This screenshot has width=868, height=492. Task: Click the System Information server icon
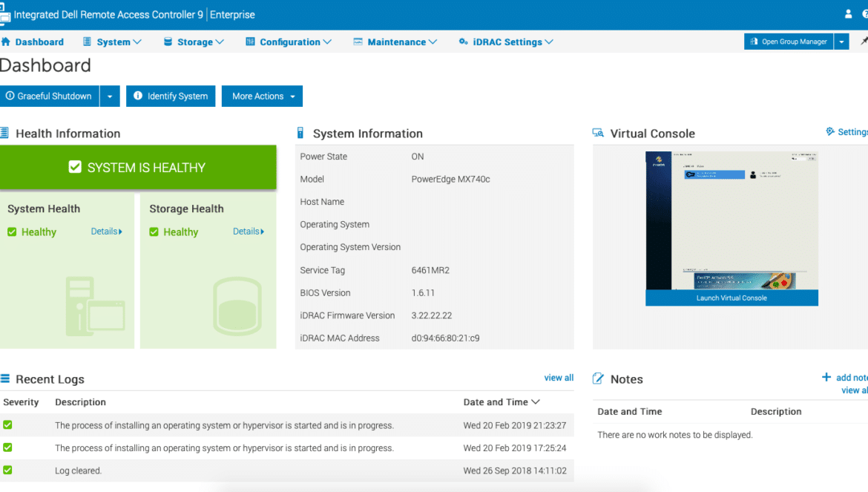pyautogui.click(x=300, y=133)
